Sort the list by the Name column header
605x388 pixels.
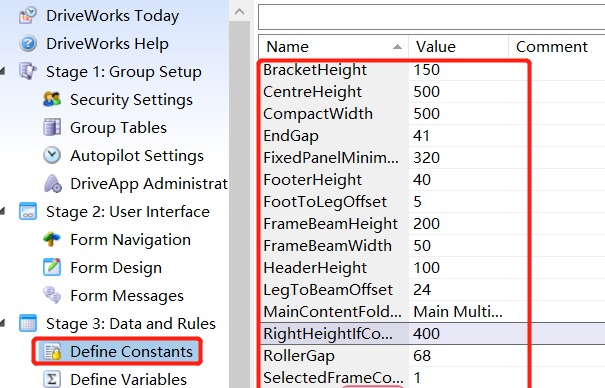[x=333, y=47]
